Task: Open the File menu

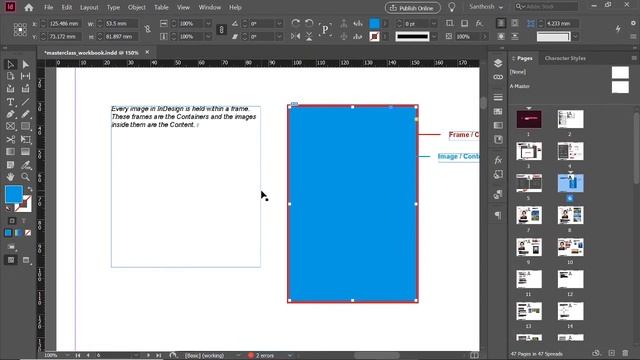Action: (x=49, y=7)
